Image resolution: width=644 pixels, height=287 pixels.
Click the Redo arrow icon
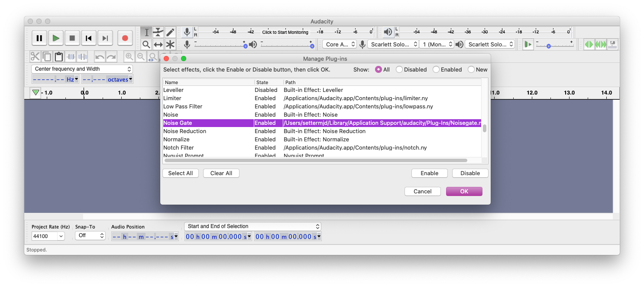tap(111, 56)
